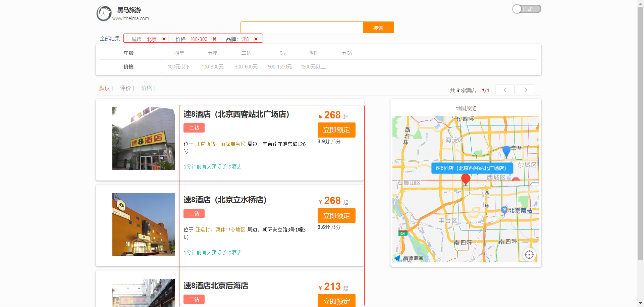The width and height of the screenshot is (644, 307).
Task: Click the 亚运村、奥体中心地区 location text
Action: pos(220,229)
